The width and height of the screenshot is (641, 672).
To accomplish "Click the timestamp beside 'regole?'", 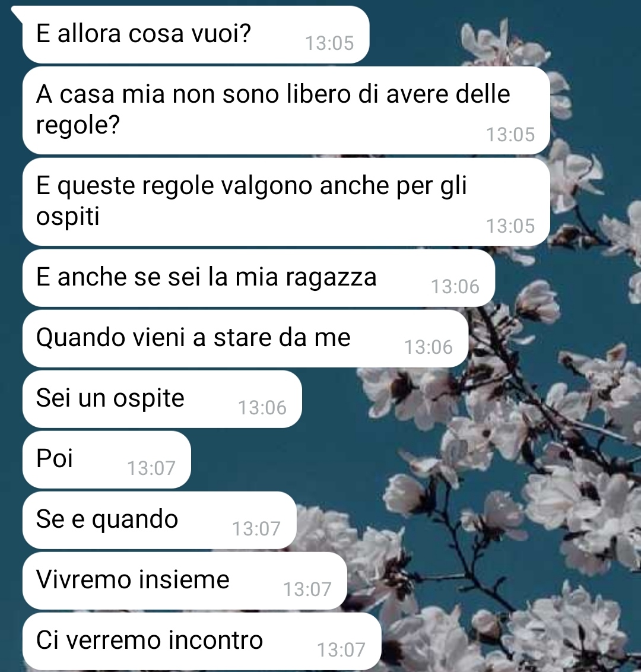I will click(510, 135).
